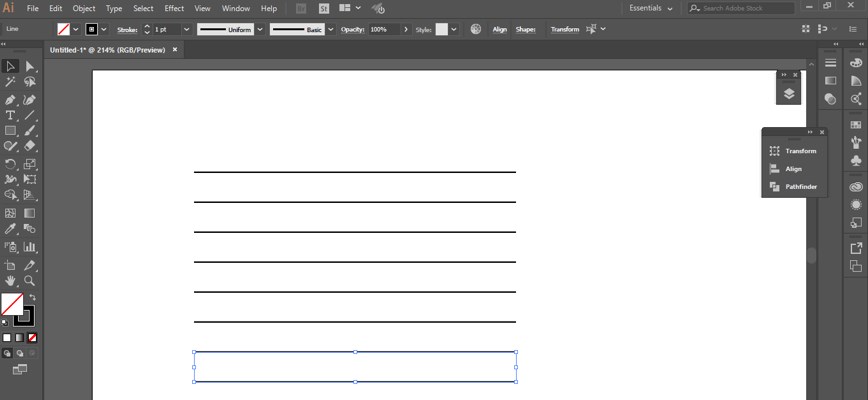Open the stroke color dropdown in control bar

pyautogui.click(x=104, y=29)
